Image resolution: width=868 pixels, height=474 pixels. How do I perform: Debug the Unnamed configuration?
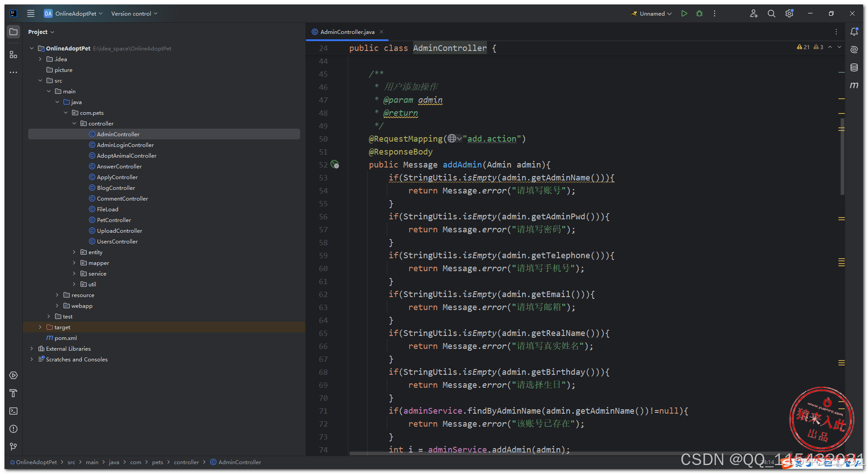[x=699, y=13]
